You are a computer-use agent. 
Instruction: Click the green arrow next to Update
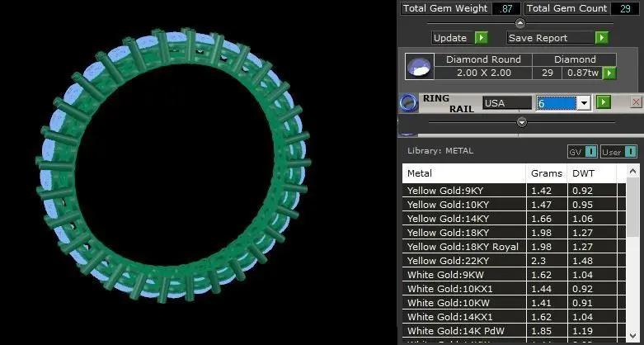point(481,38)
